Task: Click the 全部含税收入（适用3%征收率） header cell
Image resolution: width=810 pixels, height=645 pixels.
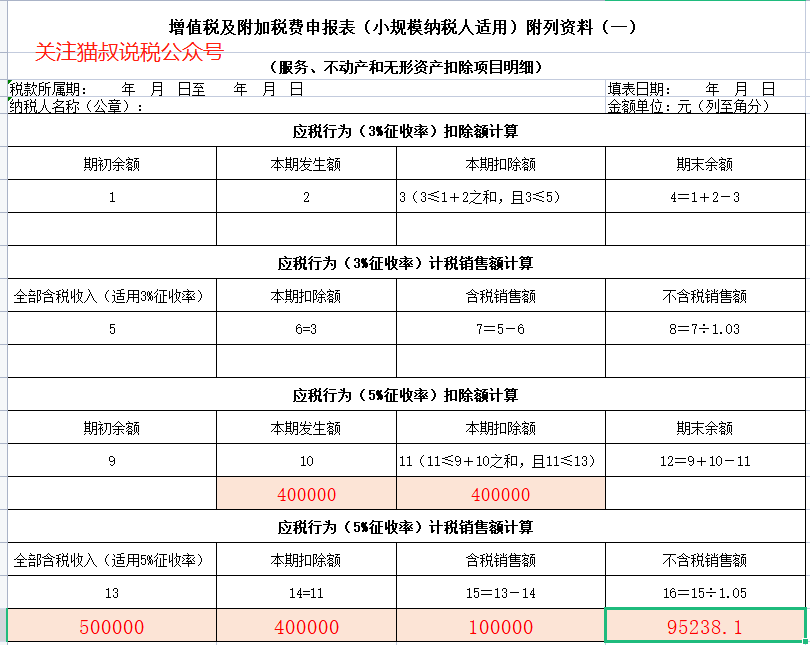Action: pyautogui.click(x=112, y=296)
